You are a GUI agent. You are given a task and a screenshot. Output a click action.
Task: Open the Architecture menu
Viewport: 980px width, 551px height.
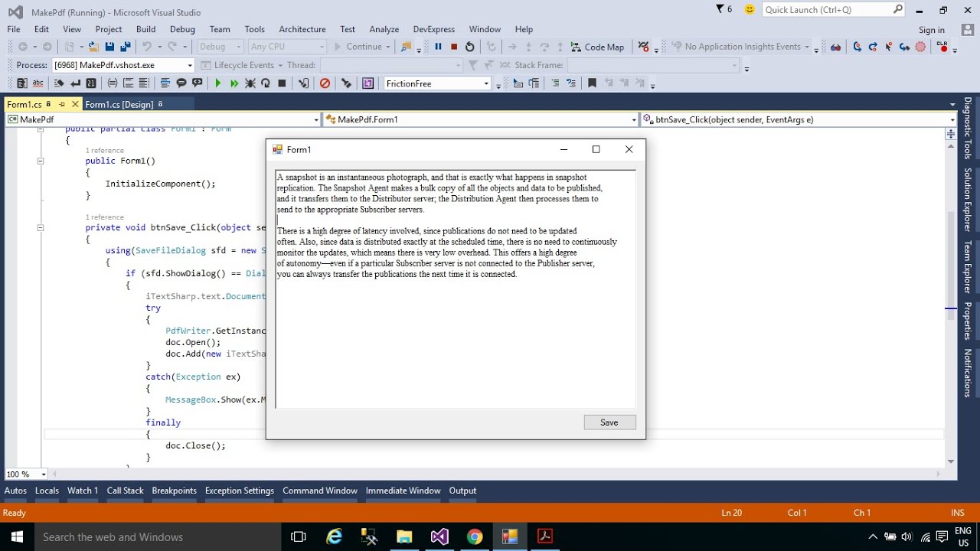(x=302, y=29)
